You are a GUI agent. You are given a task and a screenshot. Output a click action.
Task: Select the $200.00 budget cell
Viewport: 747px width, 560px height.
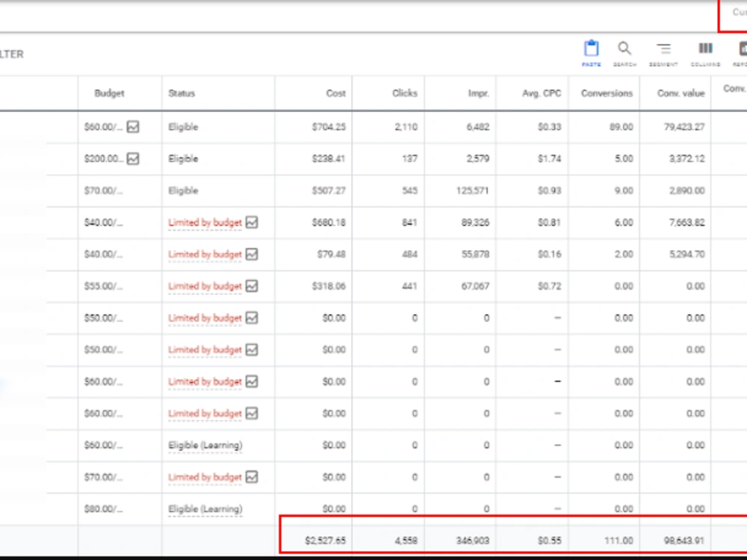[x=103, y=158]
